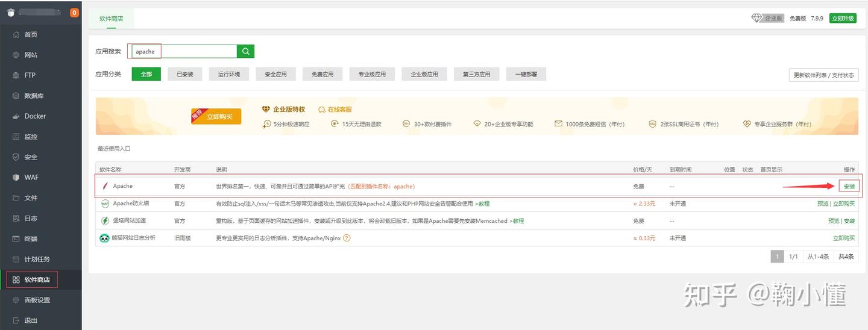Click the help icon next to Apache/Nginx
The image size is (868, 330).
tap(347, 238)
